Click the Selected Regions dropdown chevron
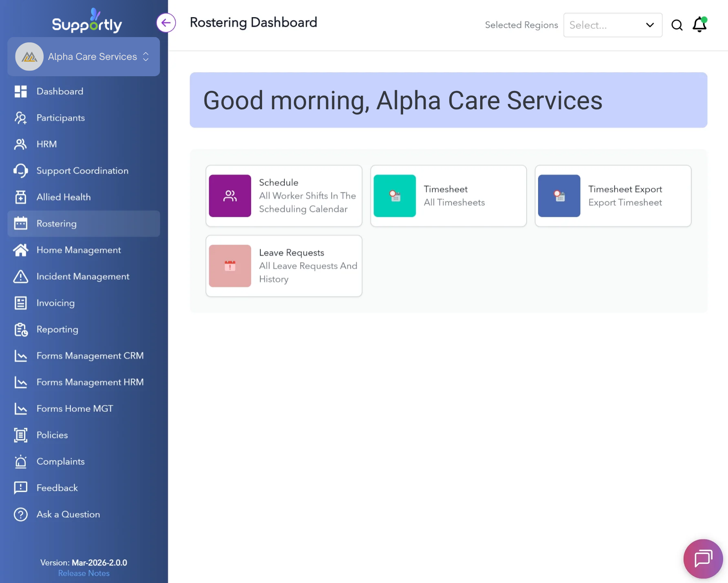 coord(650,25)
